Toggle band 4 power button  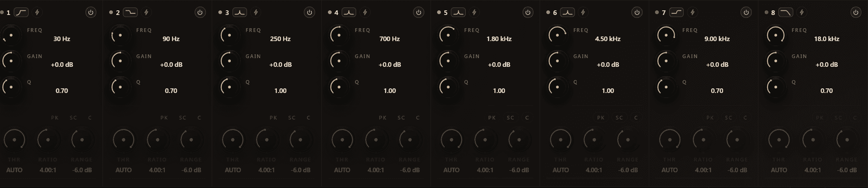click(418, 12)
